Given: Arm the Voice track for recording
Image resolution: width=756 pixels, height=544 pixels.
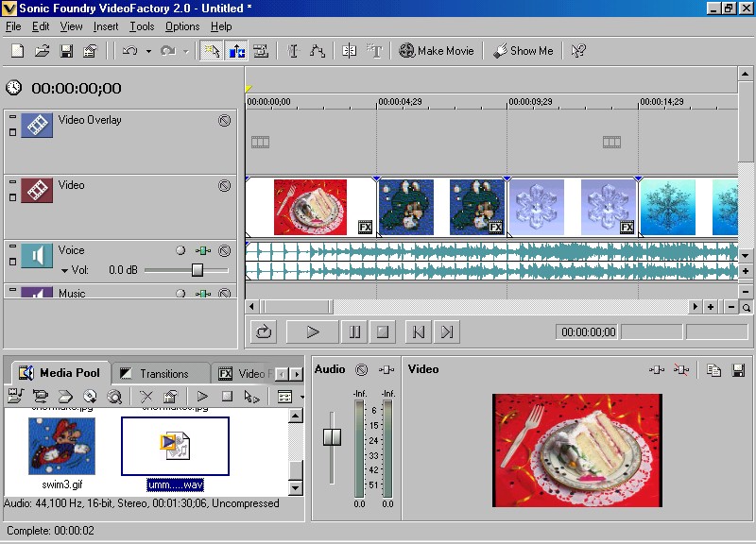Looking at the screenshot, I should pyautogui.click(x=180, y=250).
